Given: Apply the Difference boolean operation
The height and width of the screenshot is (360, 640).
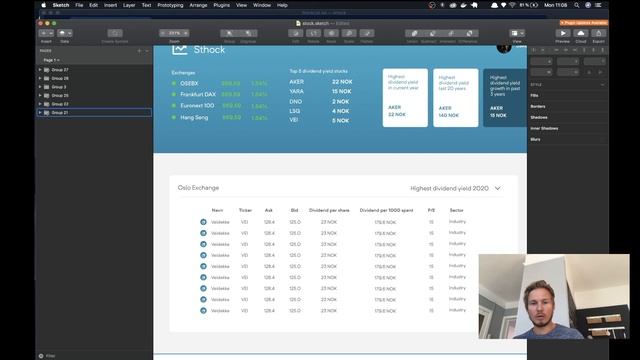Looking at the screenshot, I should 469,33.
